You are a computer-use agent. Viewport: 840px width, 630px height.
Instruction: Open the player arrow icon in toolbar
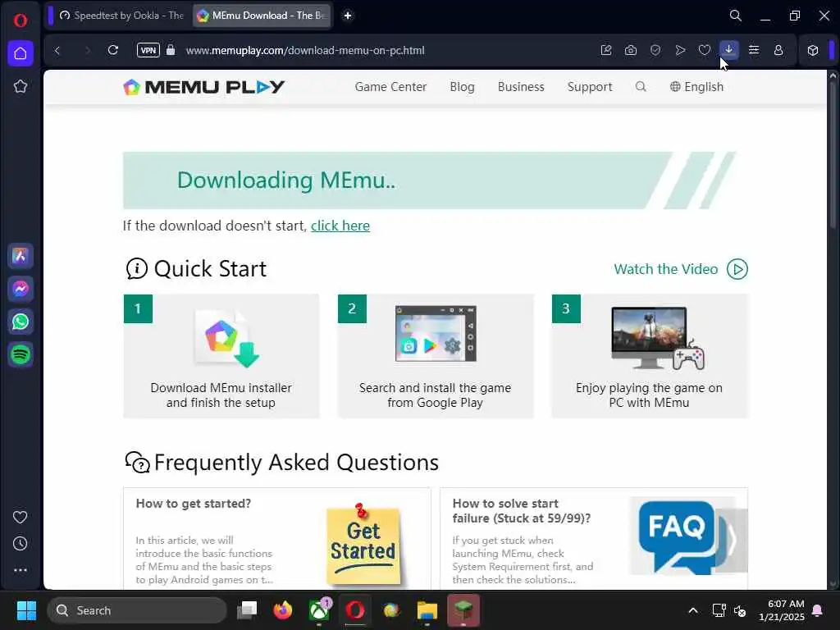pos(680,50)
